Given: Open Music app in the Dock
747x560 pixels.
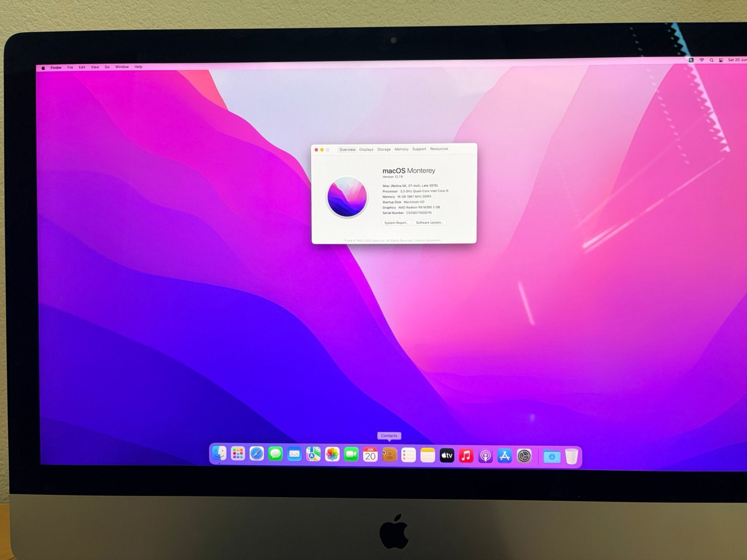Looking at the screenshot, I should 466,456.
